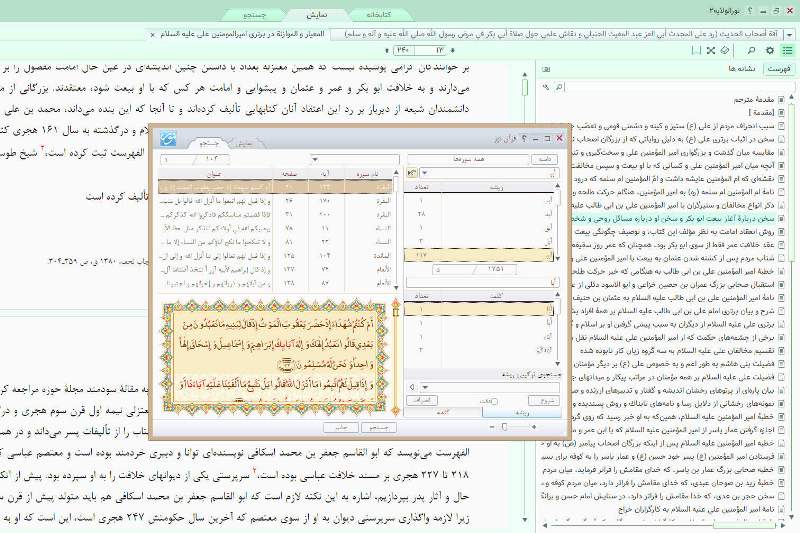Click the results table vertical scrollbar
Screen dimensions: 800x533
[396, 230]
